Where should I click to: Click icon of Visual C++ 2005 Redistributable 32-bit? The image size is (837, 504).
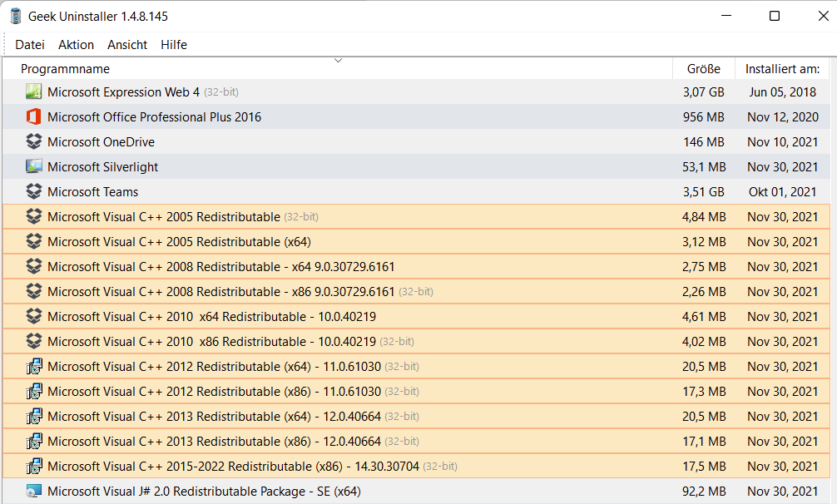[x=33, y=216]
